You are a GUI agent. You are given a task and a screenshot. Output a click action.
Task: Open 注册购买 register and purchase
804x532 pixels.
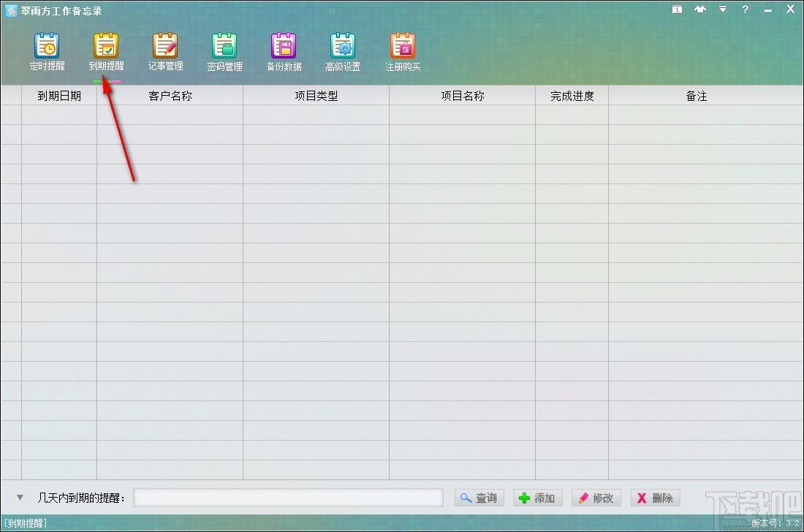[403, 52]
